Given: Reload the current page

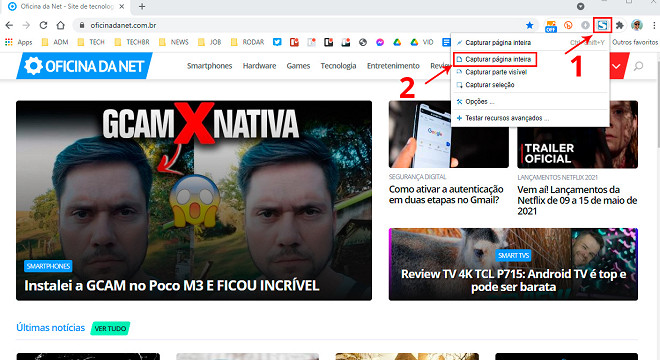Looking at the screenshot, I should click(x=43, y=25).
